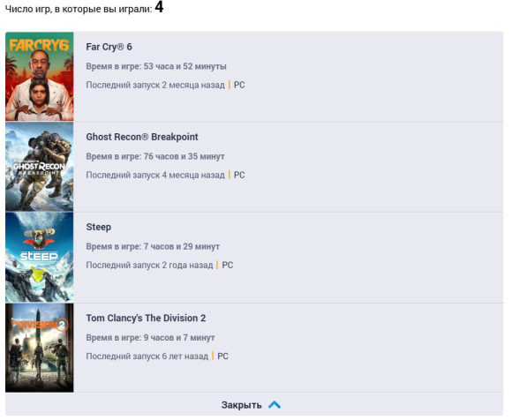512x420 pixels.
Task: Select the Steep game title
Action: [x=99, y=227]
